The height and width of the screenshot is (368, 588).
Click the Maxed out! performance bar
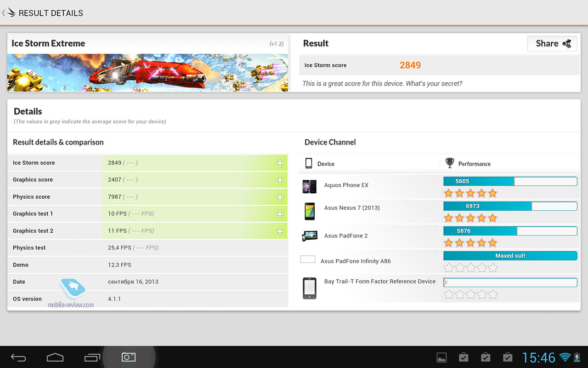click(x=510, y=256)
